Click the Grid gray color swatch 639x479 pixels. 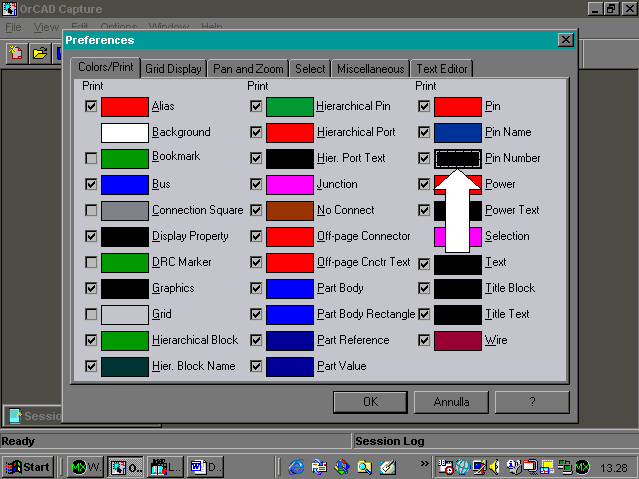(125, 315)
